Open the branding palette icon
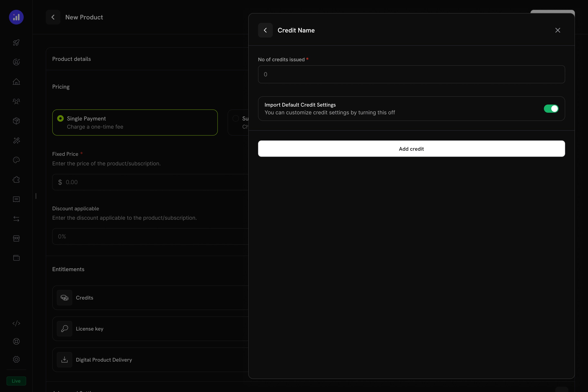The width and height of the screenshot is (588, 392). click(16, 160)
